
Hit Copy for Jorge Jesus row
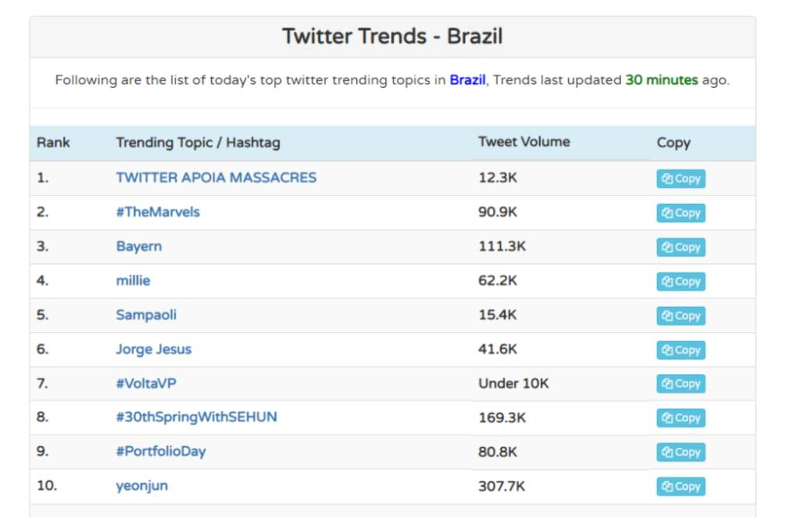click(x=680, y=350)
